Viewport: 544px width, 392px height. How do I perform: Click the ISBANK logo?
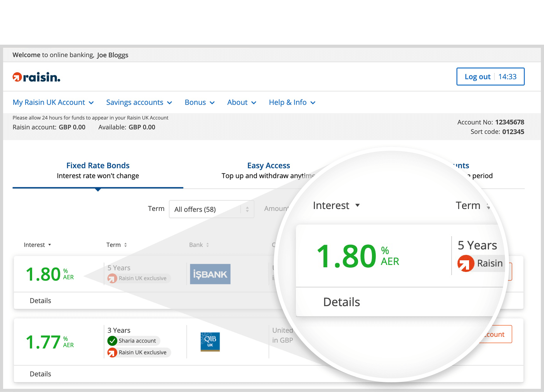pos(210,274)
